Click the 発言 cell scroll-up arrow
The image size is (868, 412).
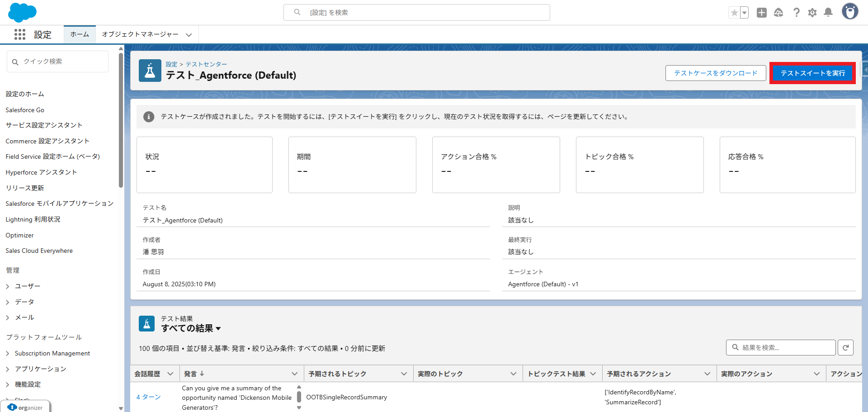click(x=299, y=387)
